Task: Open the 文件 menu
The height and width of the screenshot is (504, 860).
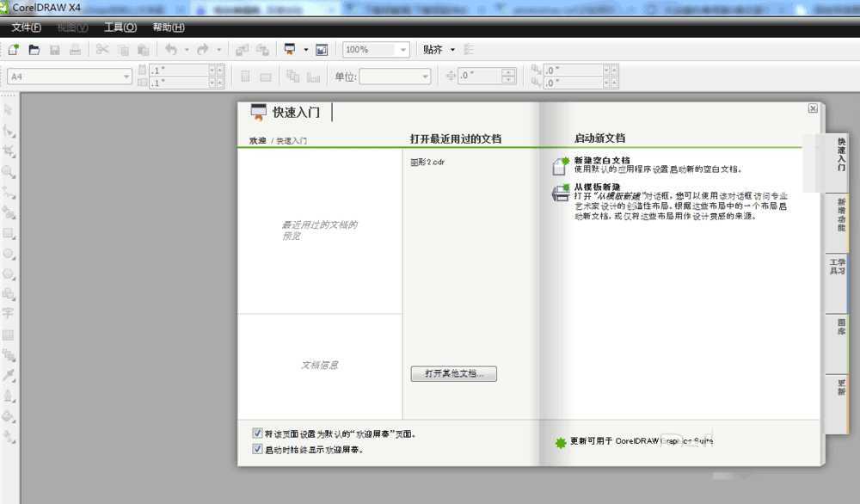Action: tap(24, 27)
